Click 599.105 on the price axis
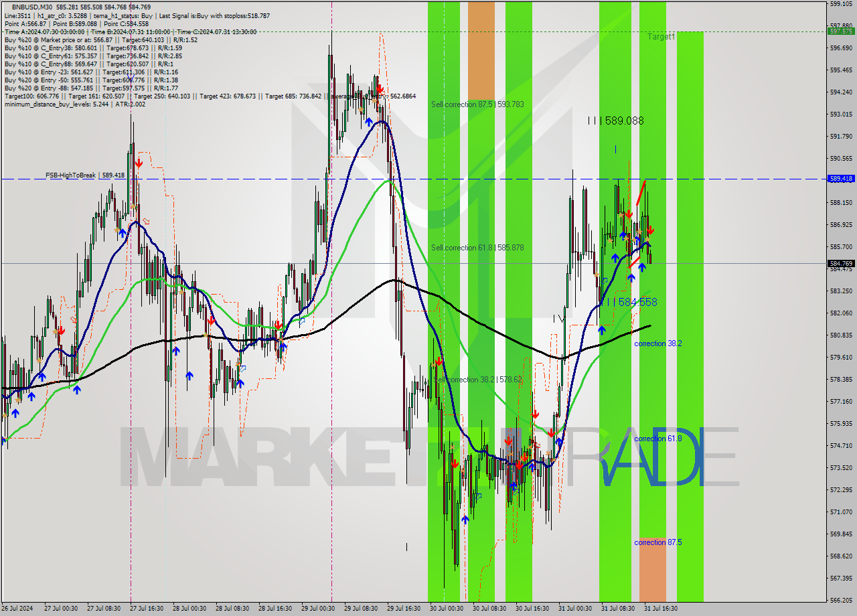Image resolution: width=857 pixels, height=616 pixels. [x=841, y=3]
